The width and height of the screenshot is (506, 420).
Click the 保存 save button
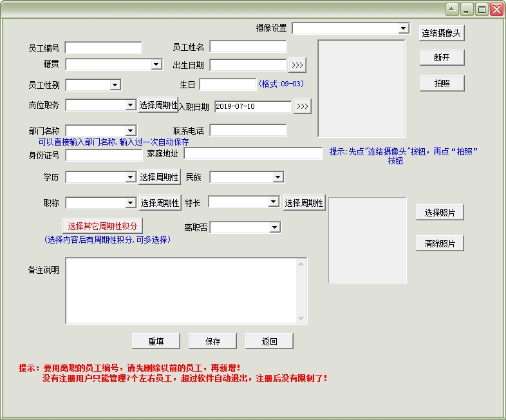(x=212, y=341)
